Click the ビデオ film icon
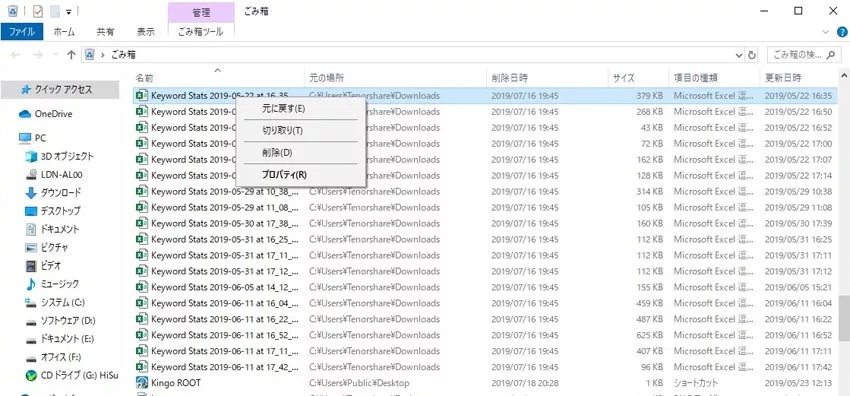This screenshot has width=850, height=396. [31, 266]
